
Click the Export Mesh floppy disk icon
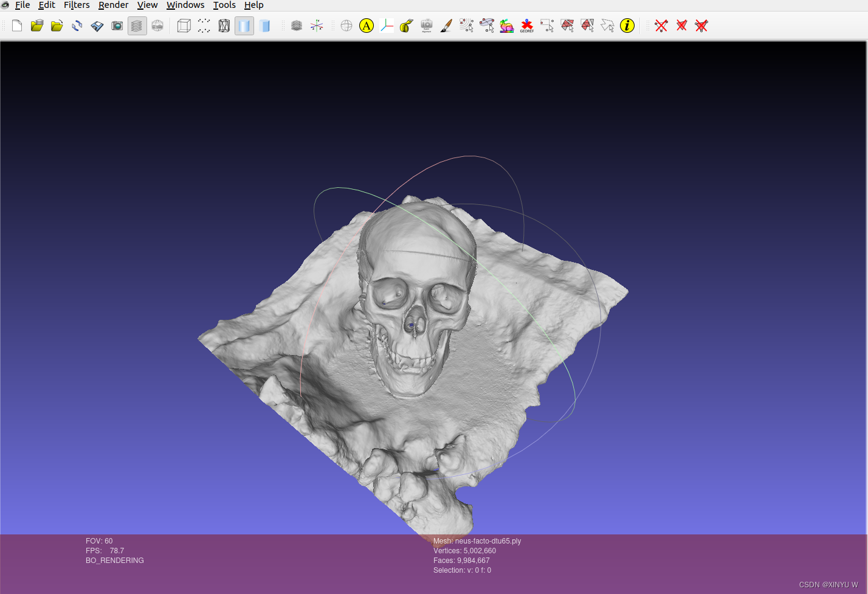coord(97,26)
